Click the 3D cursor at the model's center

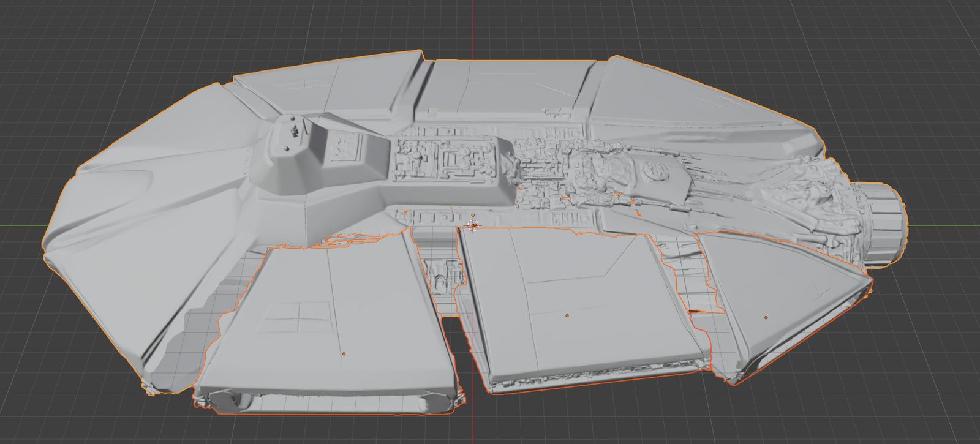point(474,225)
